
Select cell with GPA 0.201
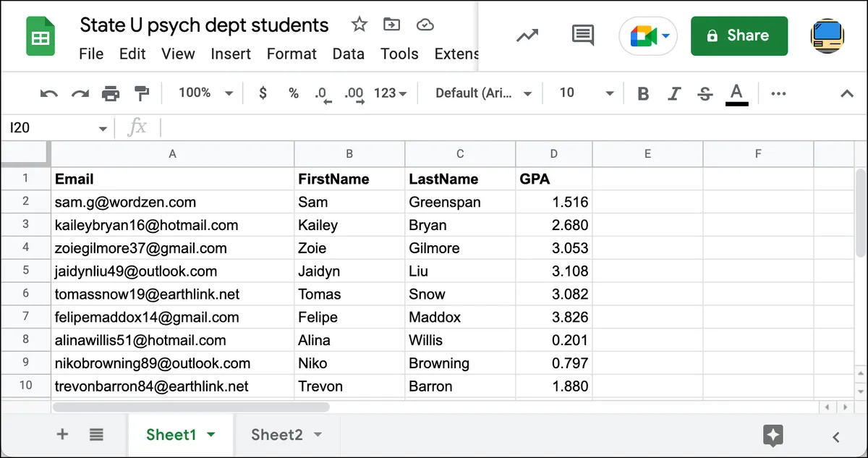tap(553, 340)
